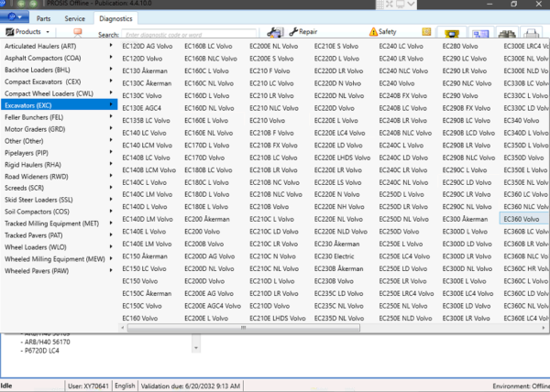Expand Backhoe Loaders (BHL) submenu arrow
The width and height of the screenshot is (550, 392).
pos(111,69)
